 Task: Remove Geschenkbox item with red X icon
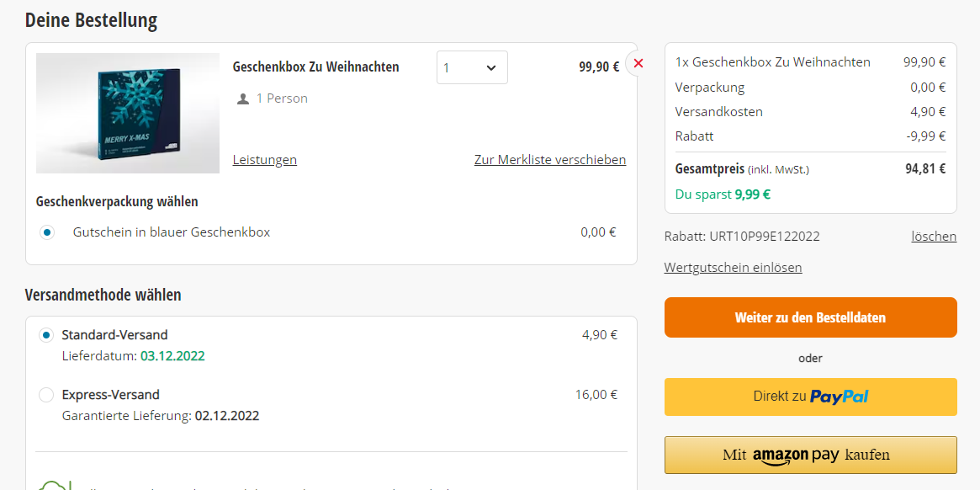point(638,63)
